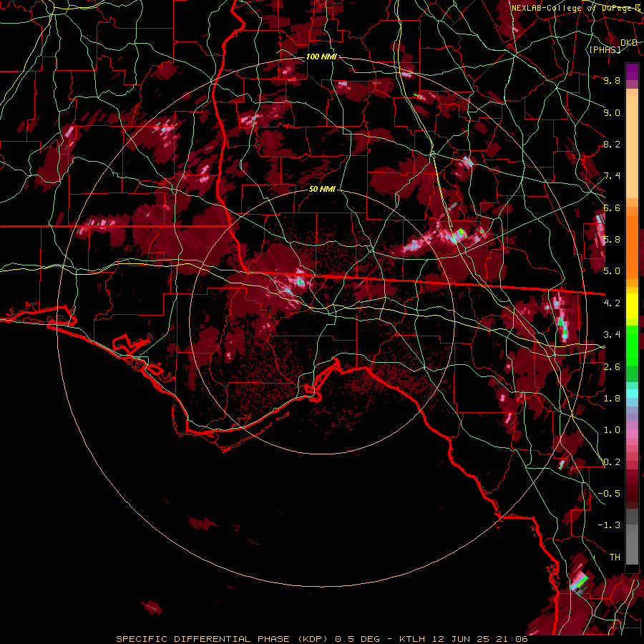This screenshot has width=644, height=644.
Task: Click the bright green band of the color bar
Action: click(x=632, y=346)
